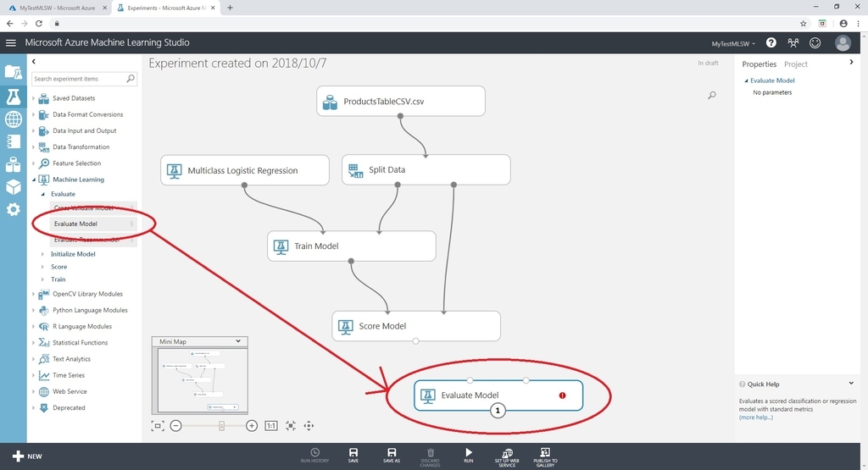Expand the R Language Modules category
Screen dimensions: 868x470
point(33,327)
